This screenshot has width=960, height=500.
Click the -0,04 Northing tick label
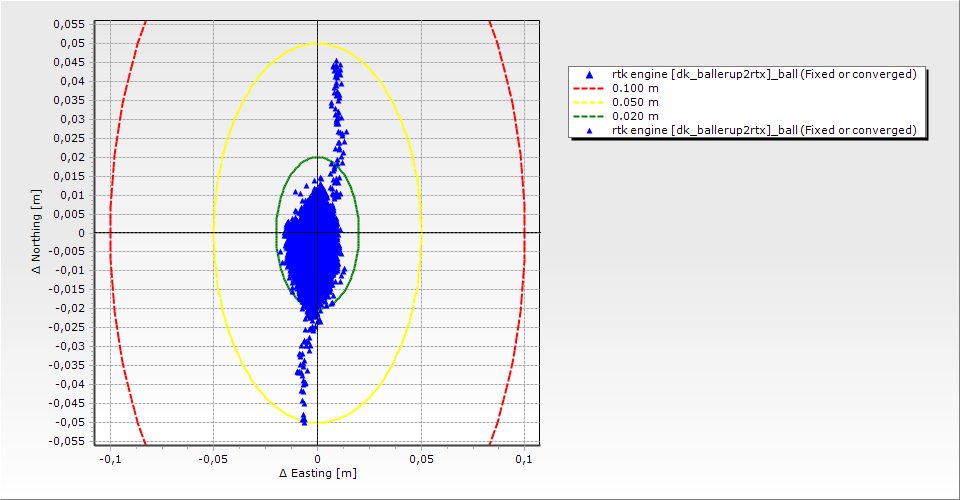[70, 384]
